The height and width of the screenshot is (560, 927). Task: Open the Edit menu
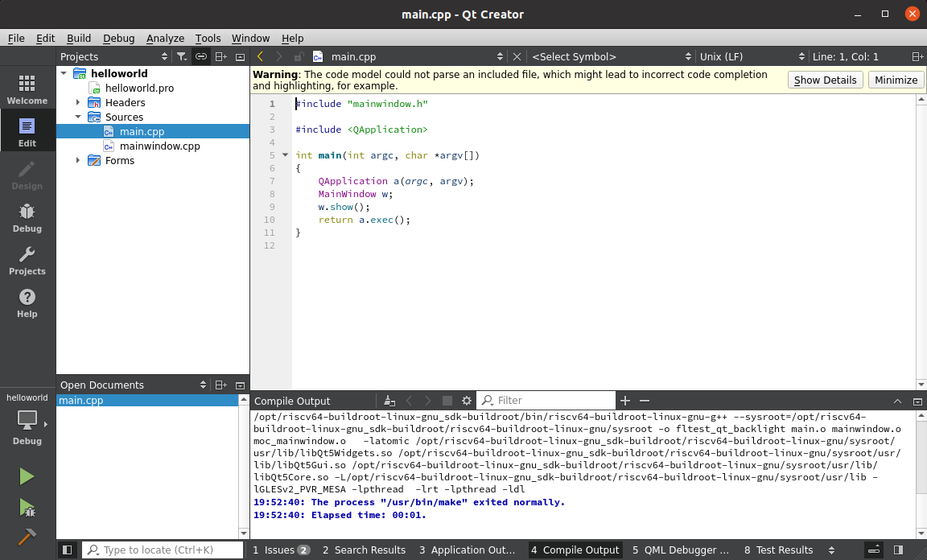tap(46, 38)
